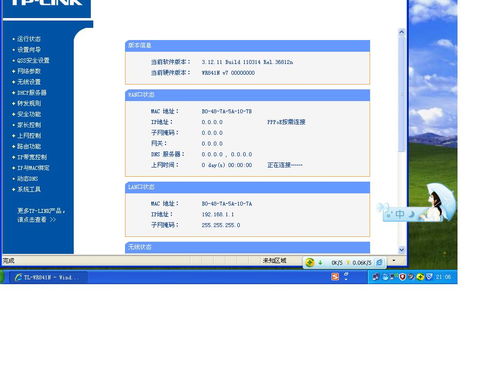Click the page scrollbar up arrow
This screenshot has height=375, width=500.
click(402, 32)
